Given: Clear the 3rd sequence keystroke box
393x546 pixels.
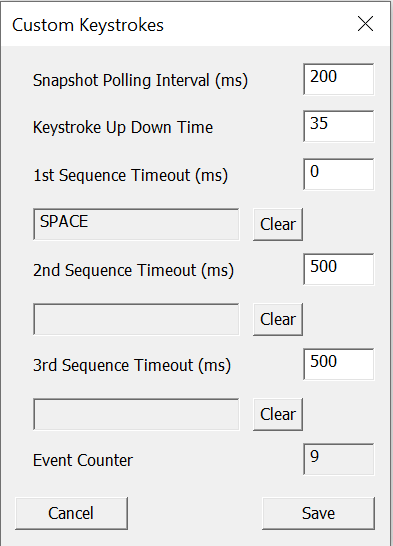Looking at the screenshot, I should (278, 414).
